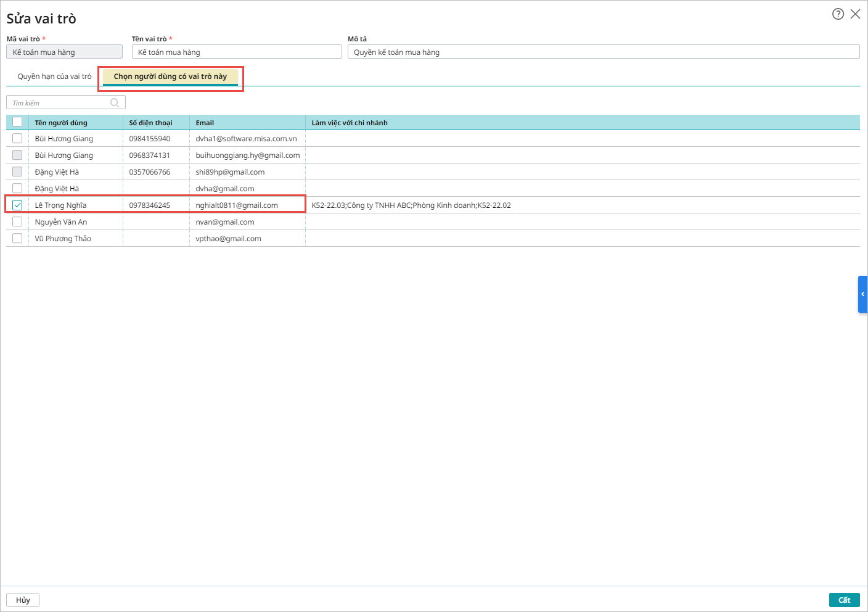The height and width of the screenshot is (612, 868).
Task: Click the Tên vai trò input field
Action: pyautogui.click(x=237, y=52)
